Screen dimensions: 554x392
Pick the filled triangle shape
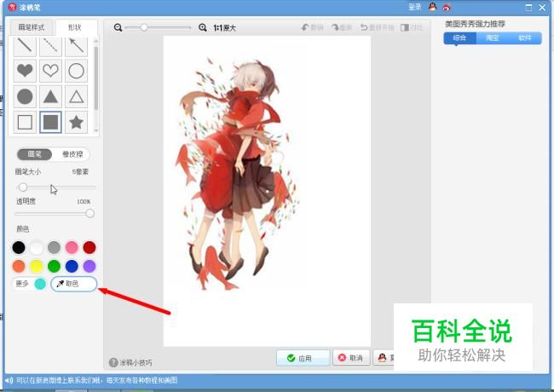pyautogui.click(x=50, y=96)
